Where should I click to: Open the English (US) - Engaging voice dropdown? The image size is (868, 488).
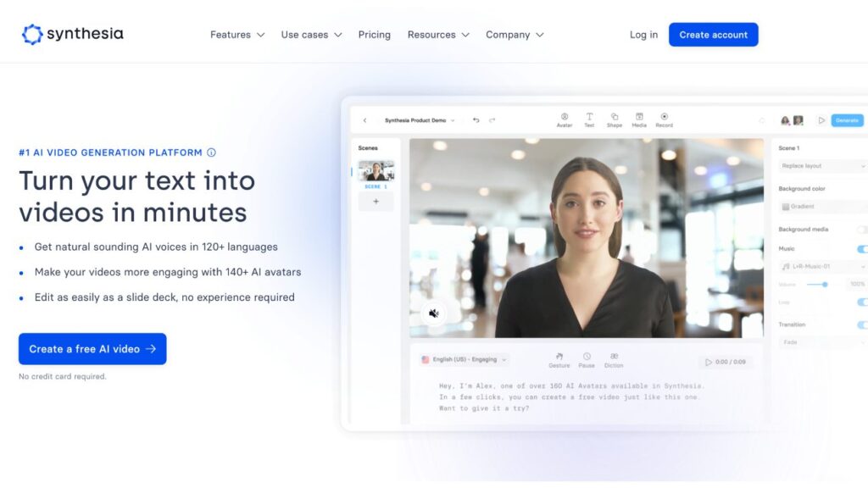pos(464,359)
